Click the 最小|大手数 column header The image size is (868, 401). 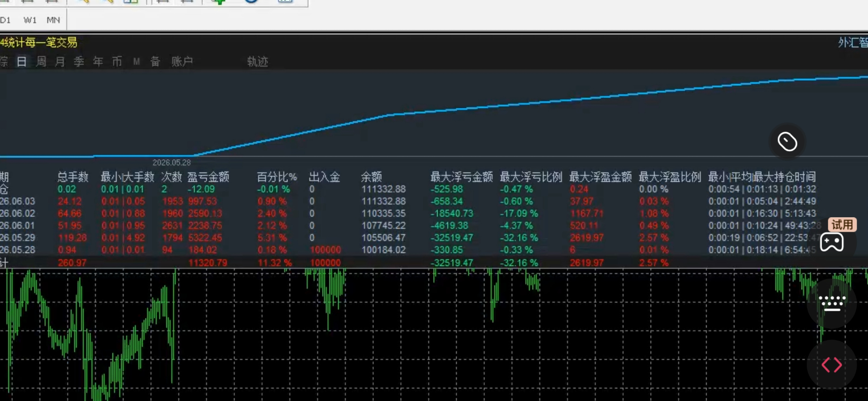point(127,177)
